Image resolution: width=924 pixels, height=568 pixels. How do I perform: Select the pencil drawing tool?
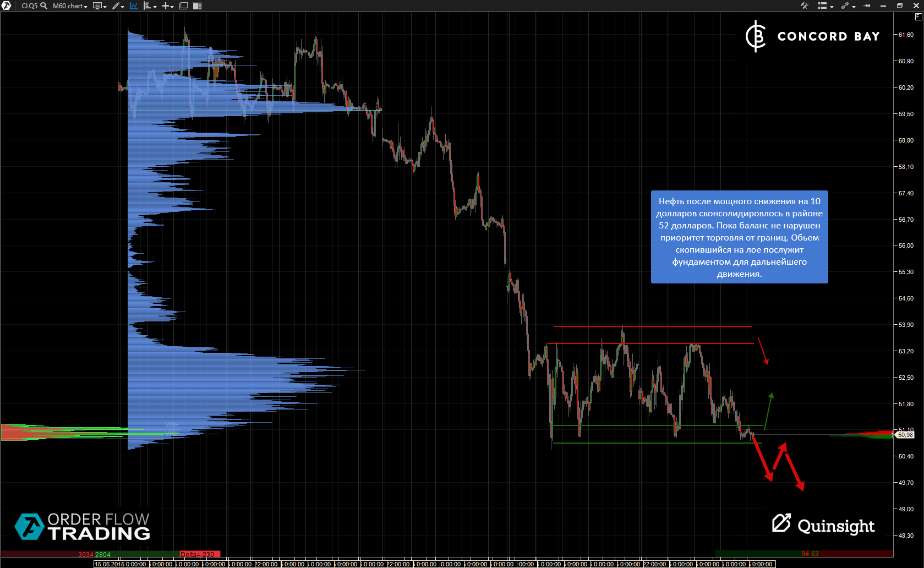pyautogui.click(x=117, y=6)
